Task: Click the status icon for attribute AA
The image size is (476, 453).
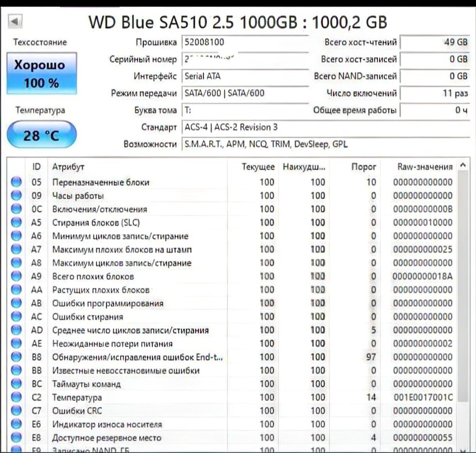Action: (x=16, y=290)
